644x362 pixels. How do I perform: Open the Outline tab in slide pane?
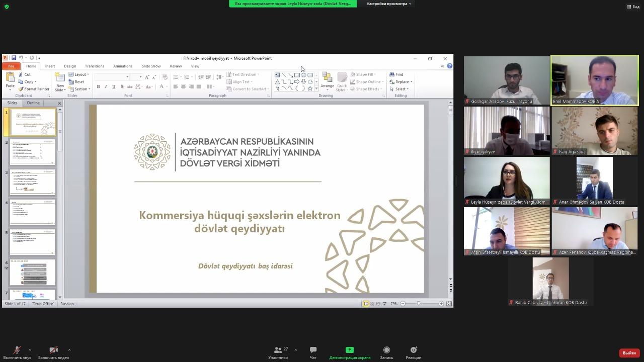pos(33,103)
